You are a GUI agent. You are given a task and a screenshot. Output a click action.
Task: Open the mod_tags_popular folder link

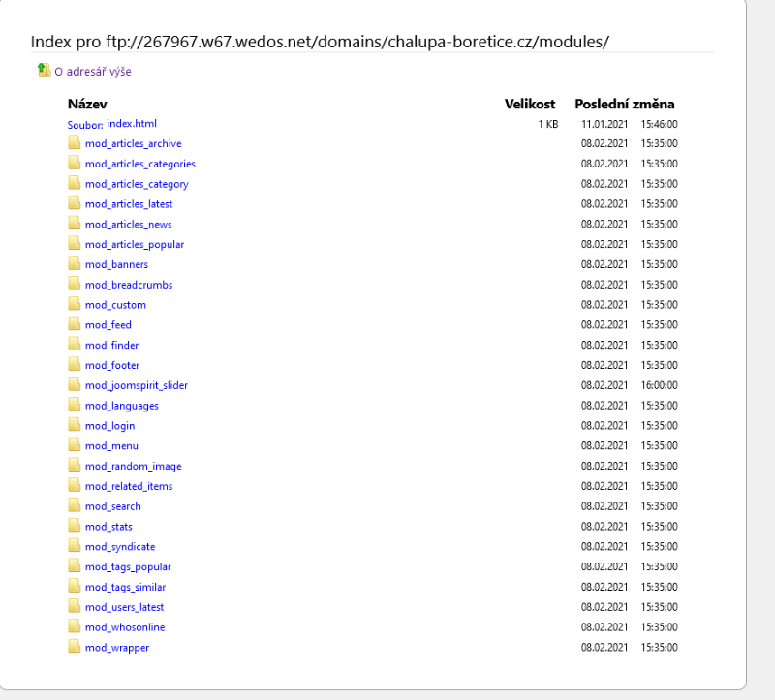click(x=128, y=567)
